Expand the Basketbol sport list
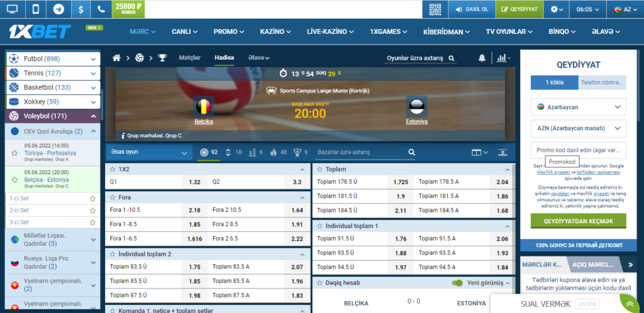The width and height of the screenshot is (644, 313). pos(93,87)
